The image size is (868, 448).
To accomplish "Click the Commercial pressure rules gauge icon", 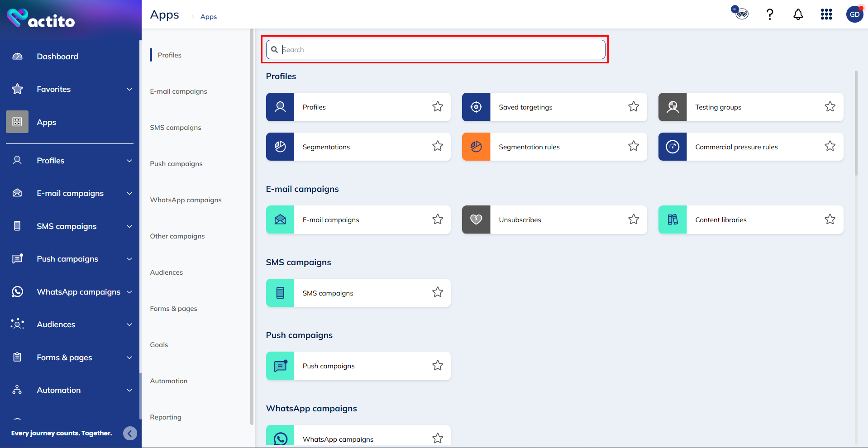I will click(672, 147).
